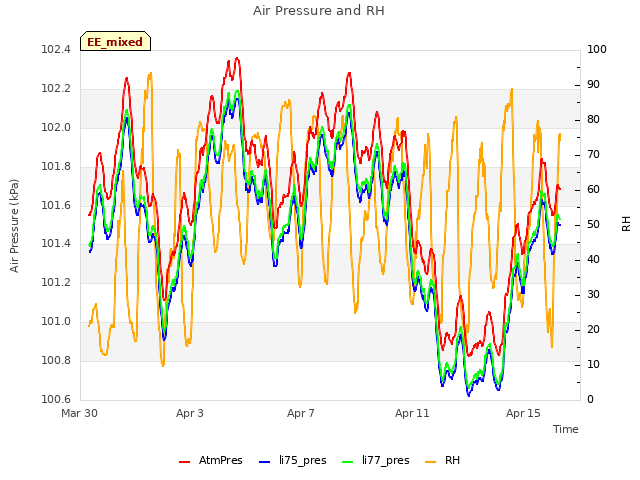This screenshot has height=480, width=640.
Task: Click the Air Pressure (kPa) axis title
Action: pos(14,226)
